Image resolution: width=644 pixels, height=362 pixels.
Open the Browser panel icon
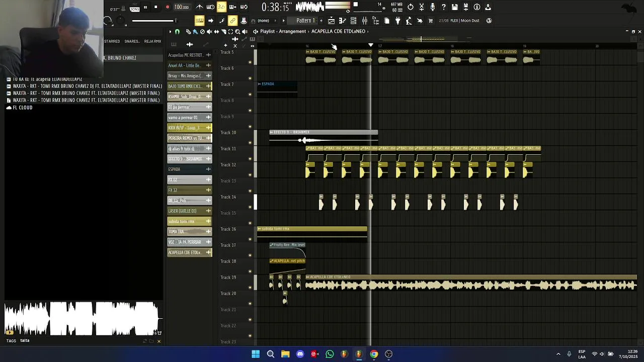376,21
